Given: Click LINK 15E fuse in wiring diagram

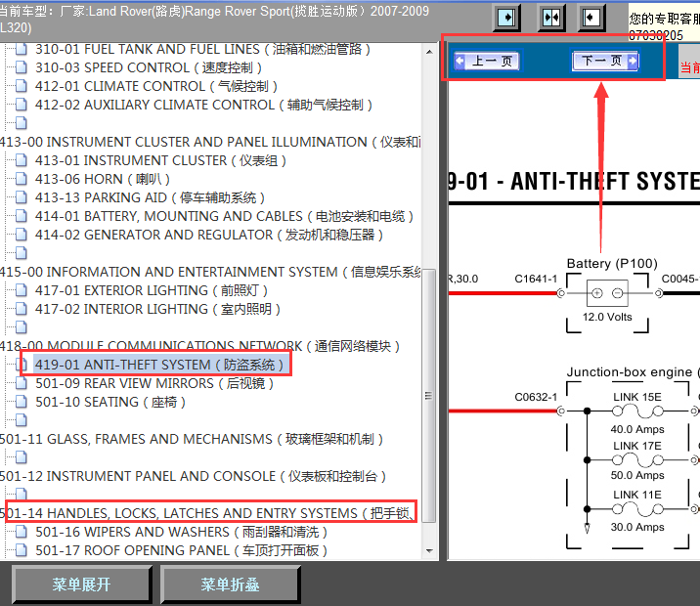Looking at the screenshot, I should [x=637, y=411].
